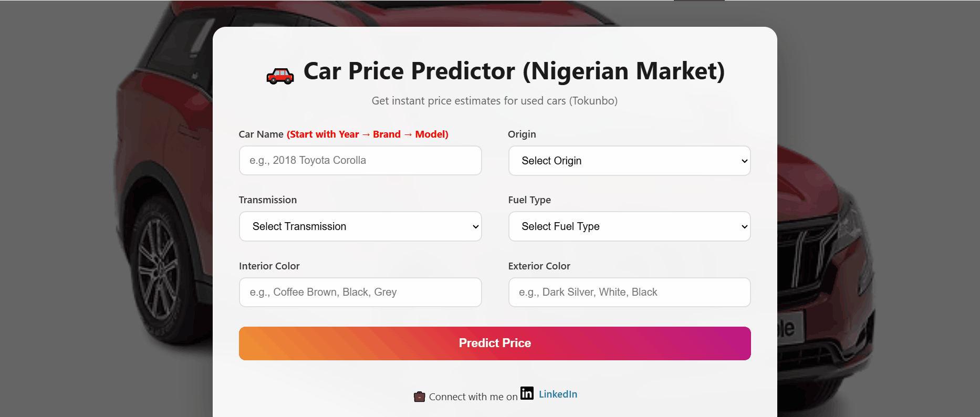
Task: Open the Select Fuel Type dropdown
Action: coord(629,226)
